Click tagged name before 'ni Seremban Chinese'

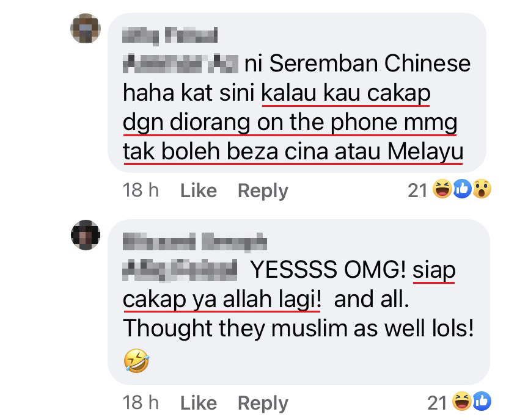[181, 63]
